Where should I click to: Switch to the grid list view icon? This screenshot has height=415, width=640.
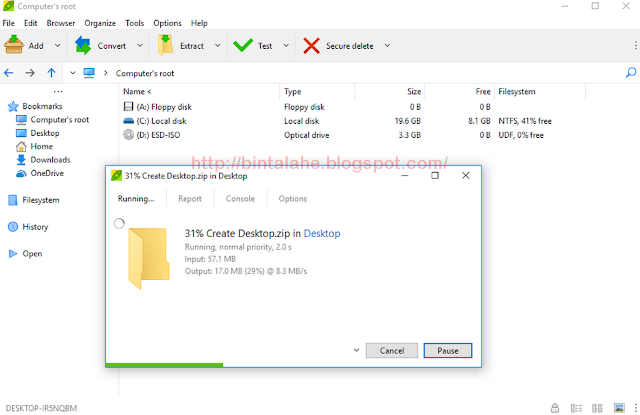(x=597, y=408)
